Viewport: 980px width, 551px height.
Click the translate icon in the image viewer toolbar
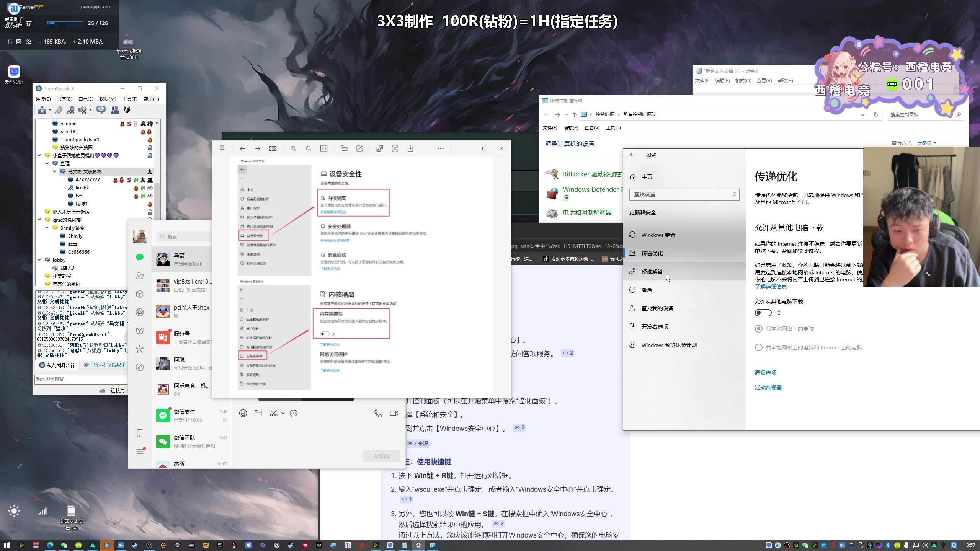(379, 148)
